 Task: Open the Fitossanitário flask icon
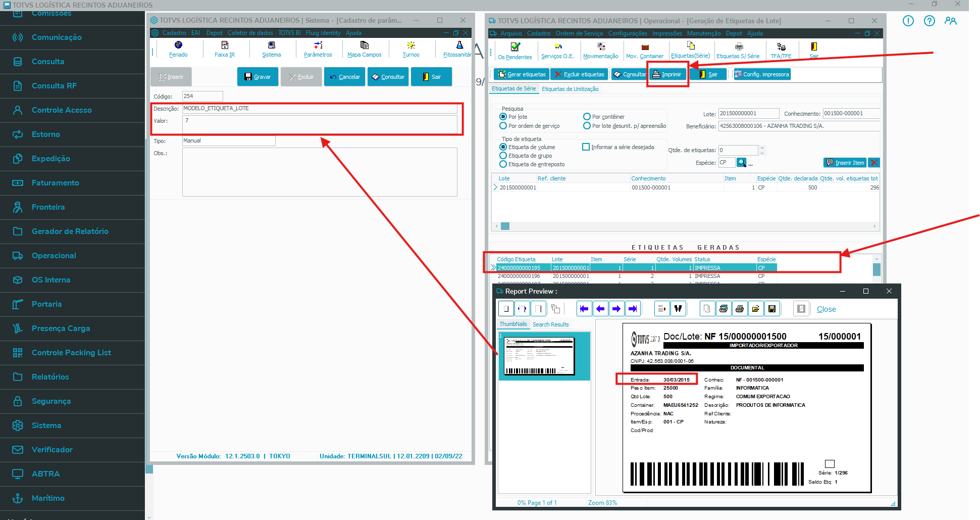point(457,49)
